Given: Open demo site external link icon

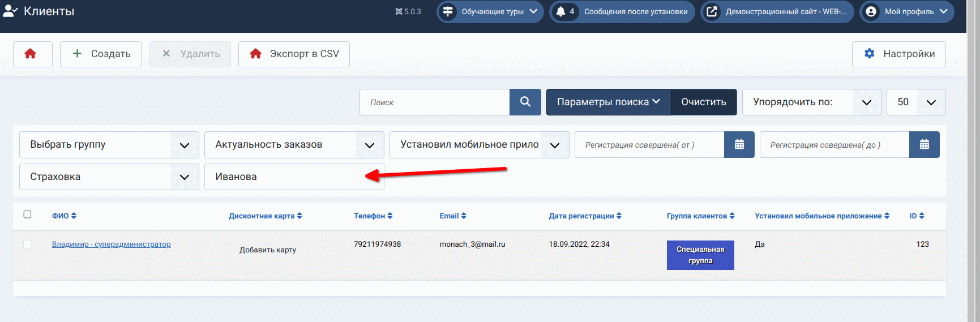Looking at the screenshot, I should pyautogui.click(x=712, y=12).
